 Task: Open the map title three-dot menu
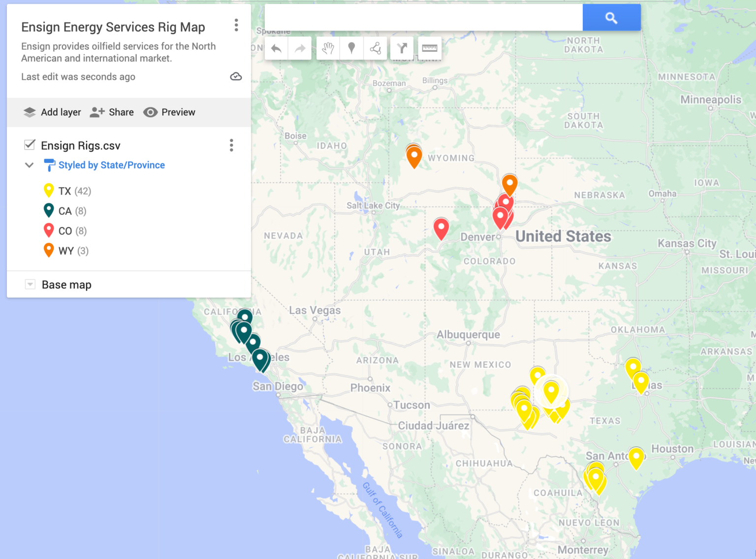point(236,25)
